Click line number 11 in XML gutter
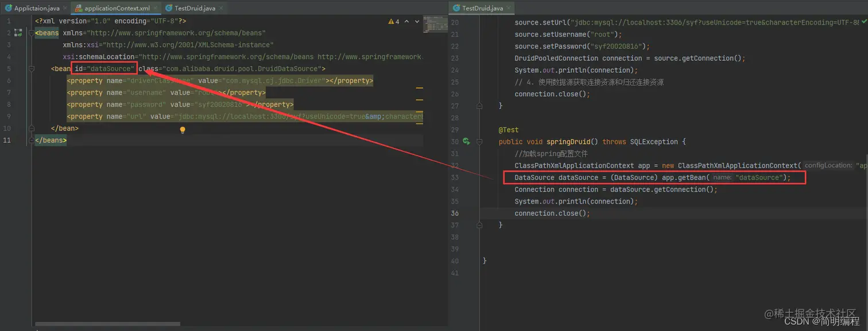Image resolution: width=868 pixels, height=331 pixels. pyautogui.click(x=7, y=141)
